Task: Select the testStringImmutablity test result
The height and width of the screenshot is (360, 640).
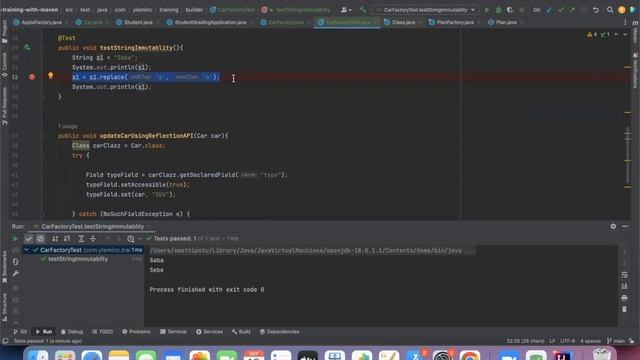Action: [78, 259]
